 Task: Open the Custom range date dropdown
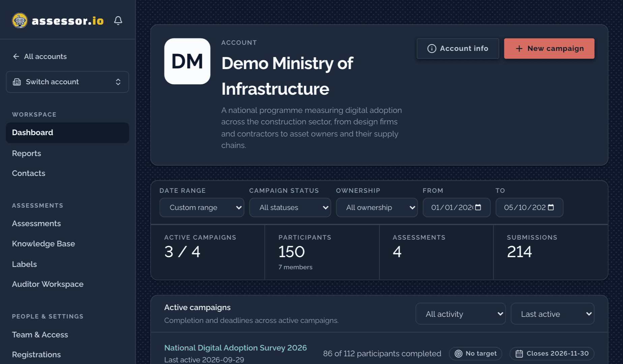click(202, 207)
